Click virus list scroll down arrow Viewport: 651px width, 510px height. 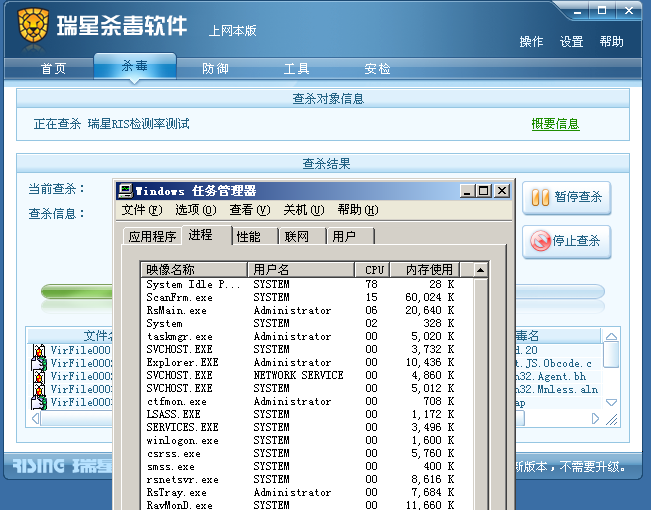point(611,402)
